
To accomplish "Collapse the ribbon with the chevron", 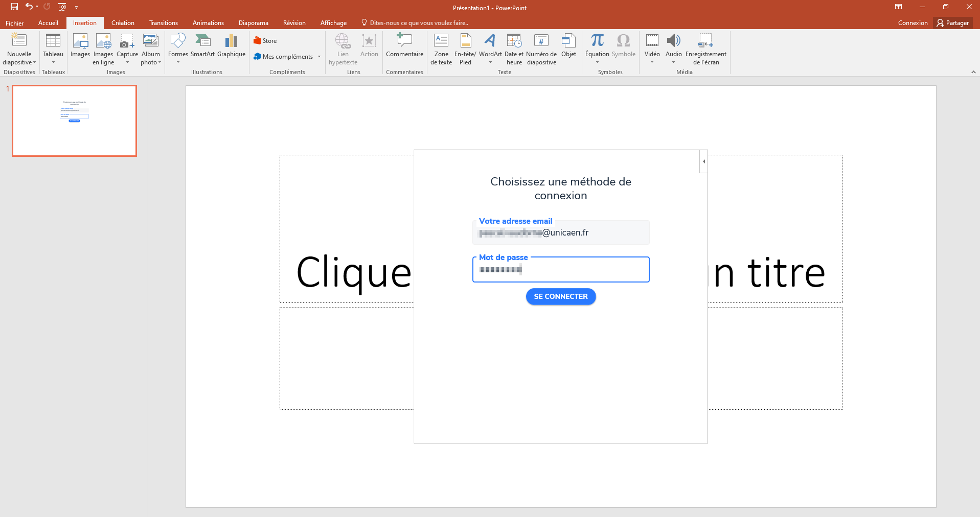I will click(x=973, y=72).
